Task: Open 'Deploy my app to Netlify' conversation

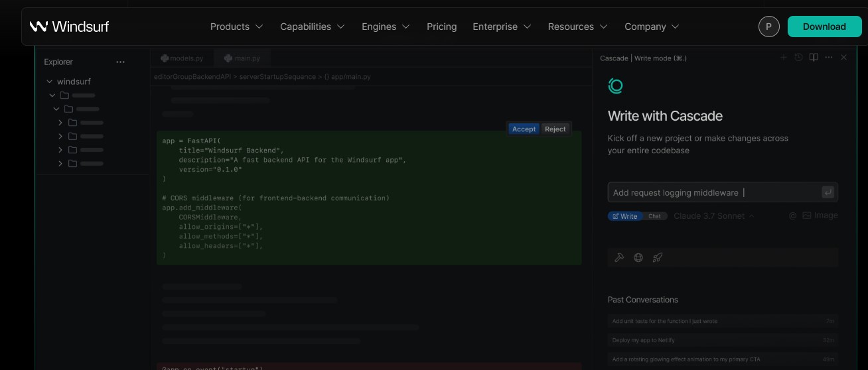Action: pos(723,340)
